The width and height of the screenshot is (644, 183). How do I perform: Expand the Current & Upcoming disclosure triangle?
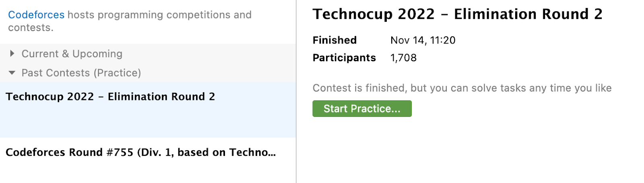tap(12, 54)
